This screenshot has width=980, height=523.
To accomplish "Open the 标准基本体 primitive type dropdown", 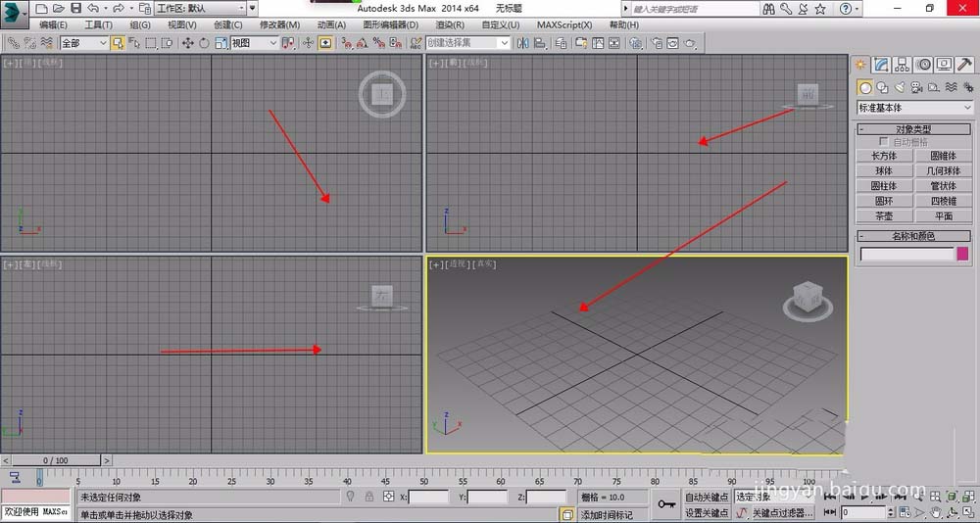I will point(915,108).
